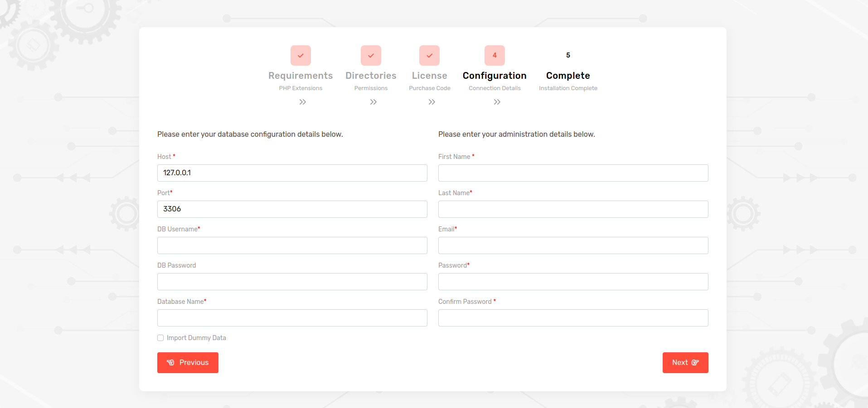Proceed with the Next button

[x=685, y=363]
